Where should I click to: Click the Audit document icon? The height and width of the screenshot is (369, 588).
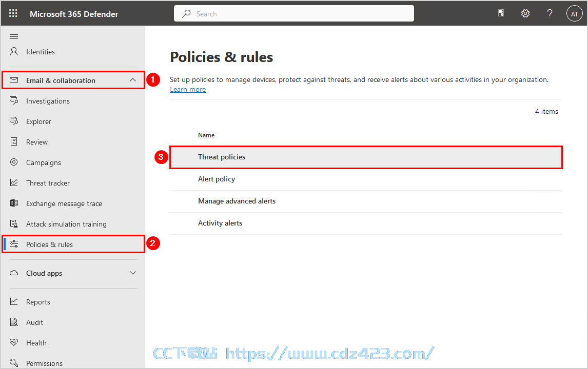14,322
